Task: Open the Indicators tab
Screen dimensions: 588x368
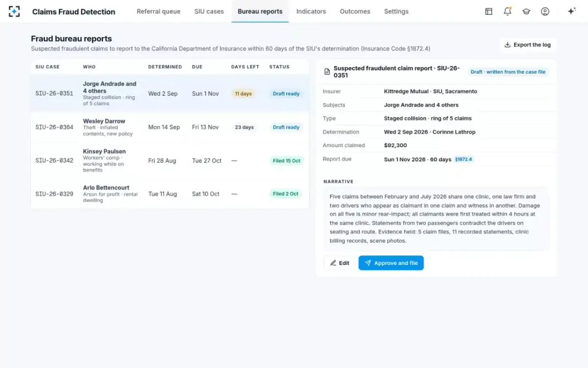Action: [x=311, y=11]
